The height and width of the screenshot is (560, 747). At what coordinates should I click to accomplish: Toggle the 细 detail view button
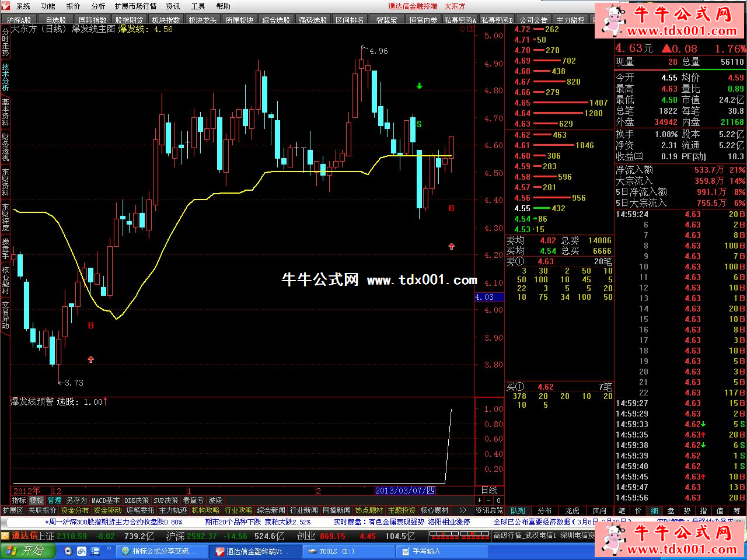tap(655, 510)
